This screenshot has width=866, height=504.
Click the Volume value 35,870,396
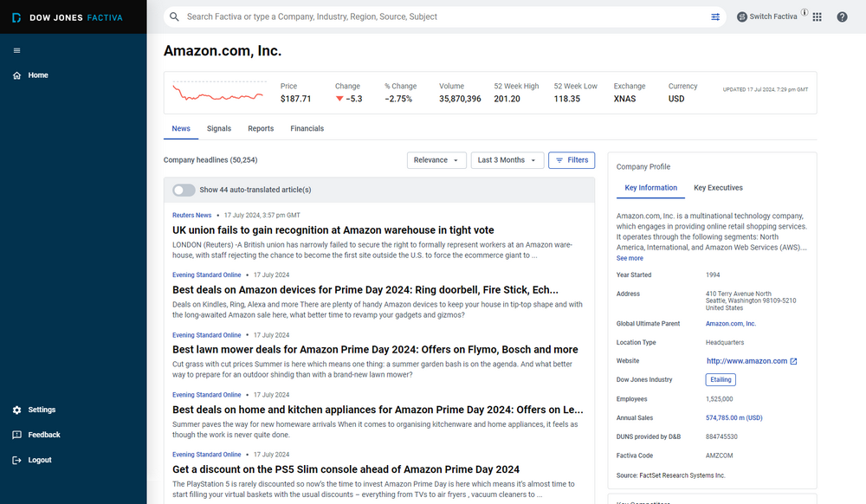coord(460,99)
